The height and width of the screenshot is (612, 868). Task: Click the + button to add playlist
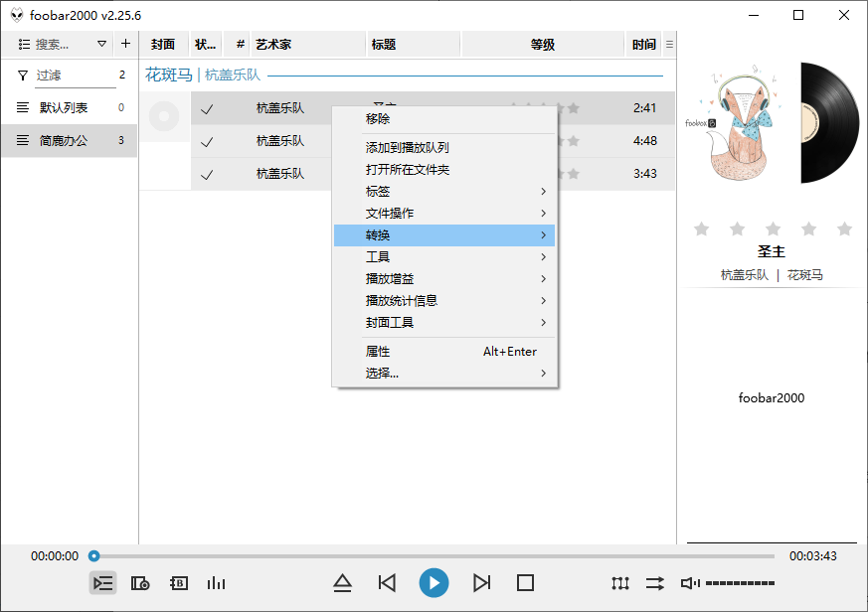125,44
